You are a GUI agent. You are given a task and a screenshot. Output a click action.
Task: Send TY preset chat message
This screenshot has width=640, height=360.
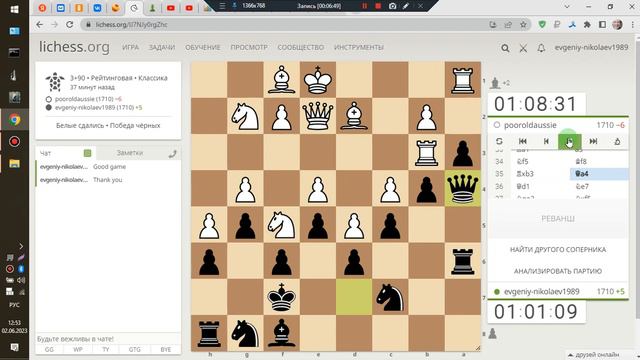coord(106,349)
